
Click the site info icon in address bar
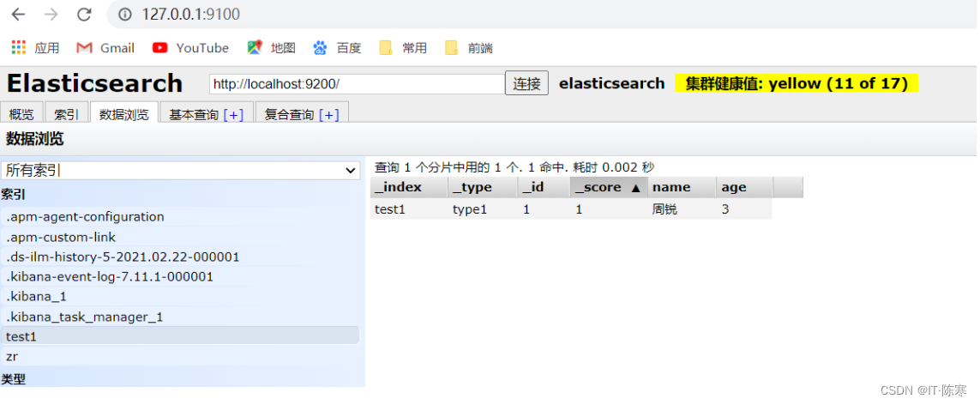click(125, 14)
